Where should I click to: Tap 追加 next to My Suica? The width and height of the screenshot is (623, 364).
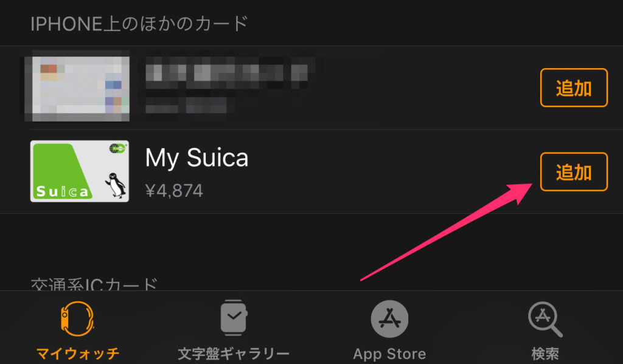(574, 172)
